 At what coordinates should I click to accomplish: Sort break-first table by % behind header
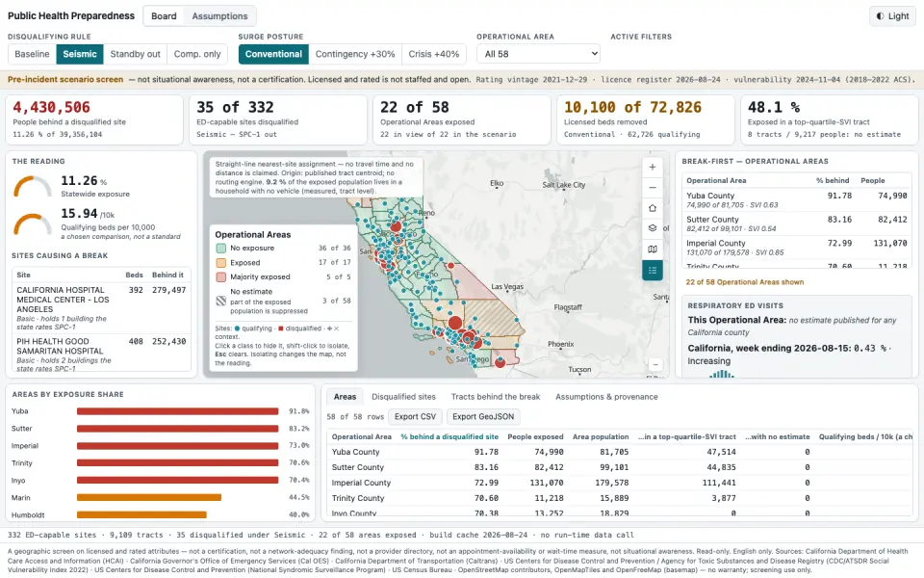pyautogui.click(x=832, y=180)
